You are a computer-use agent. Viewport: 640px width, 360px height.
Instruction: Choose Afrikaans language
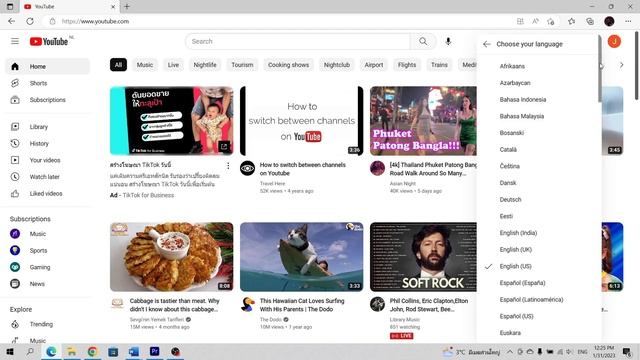click(x=538, y=66)
